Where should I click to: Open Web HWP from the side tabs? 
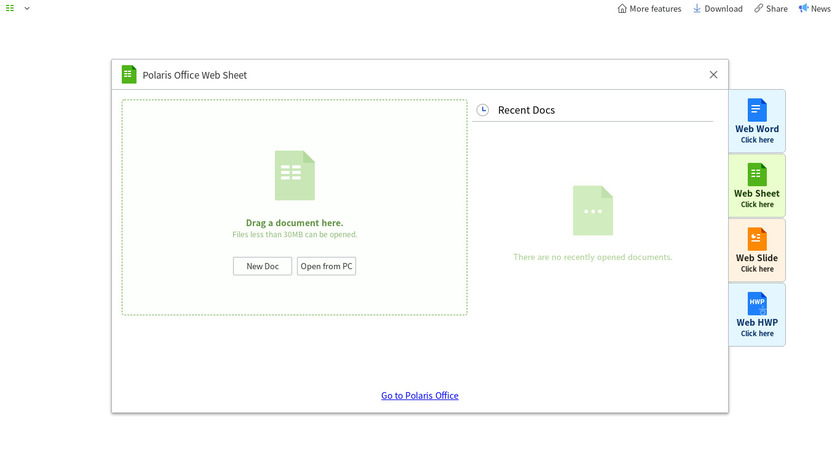point(756,314)
